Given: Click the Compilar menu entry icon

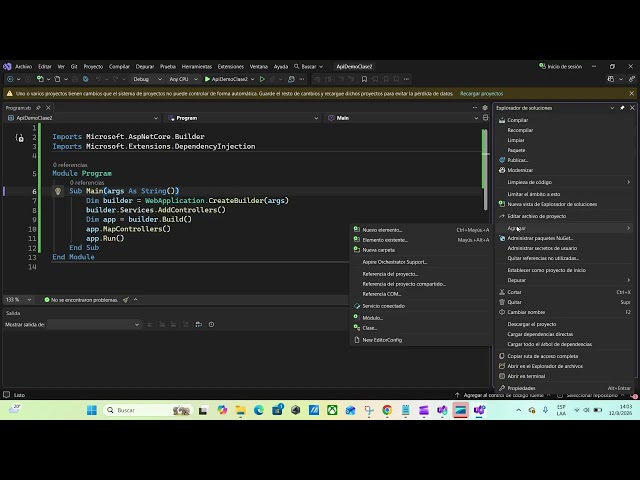Looking at the screenshot, I should [502, 120].
